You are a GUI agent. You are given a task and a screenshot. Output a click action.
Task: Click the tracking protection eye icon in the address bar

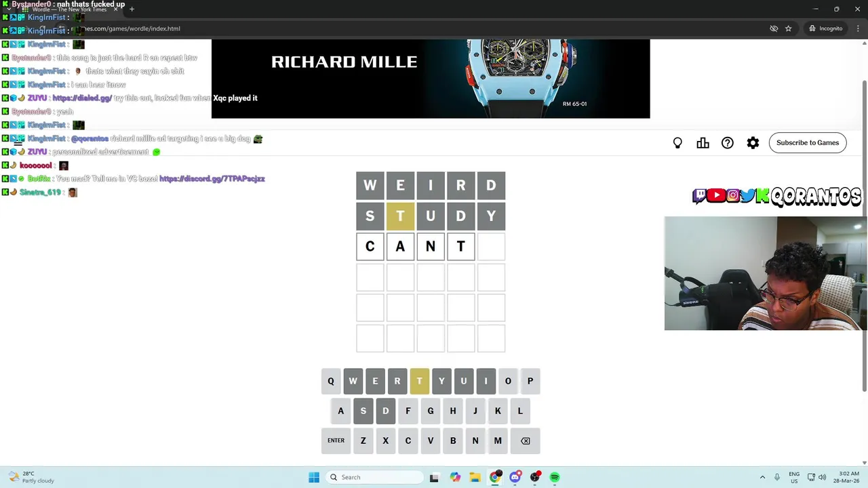pyautogui.click(x=774, y=28)
